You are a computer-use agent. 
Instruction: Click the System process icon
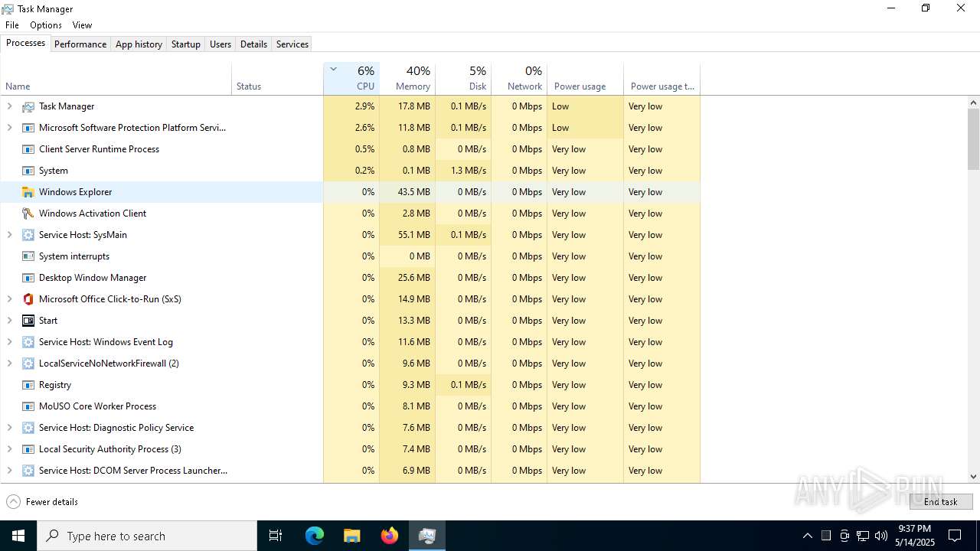click(x=28, y=171)
